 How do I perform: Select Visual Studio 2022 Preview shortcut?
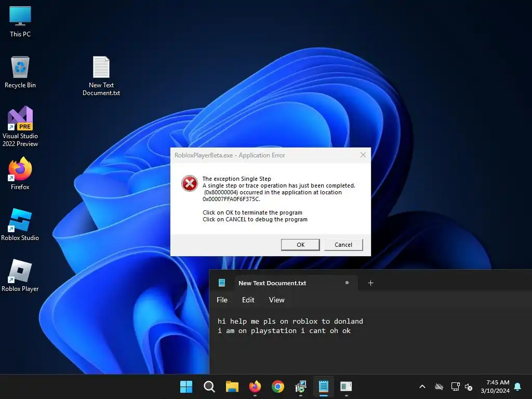click(20, 126)
